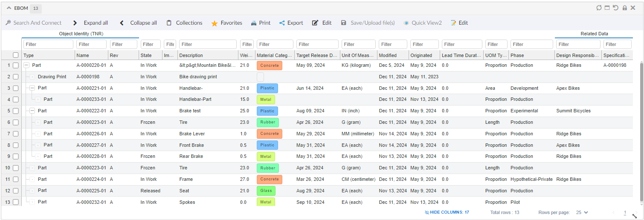Image resolution: width=644 pixels, height=220 pixels.
Task: Click the Name column filter field
Action: (x=92, y=44)
